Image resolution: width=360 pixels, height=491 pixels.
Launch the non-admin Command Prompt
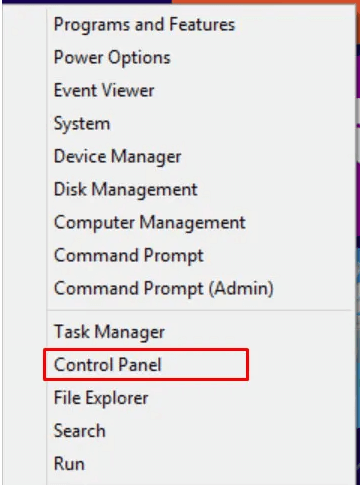[129, 256]
